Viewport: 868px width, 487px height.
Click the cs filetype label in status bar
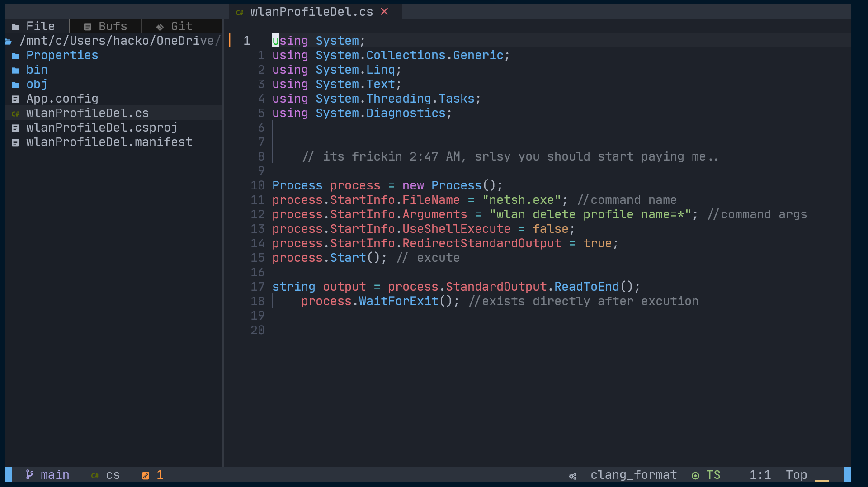113,475
